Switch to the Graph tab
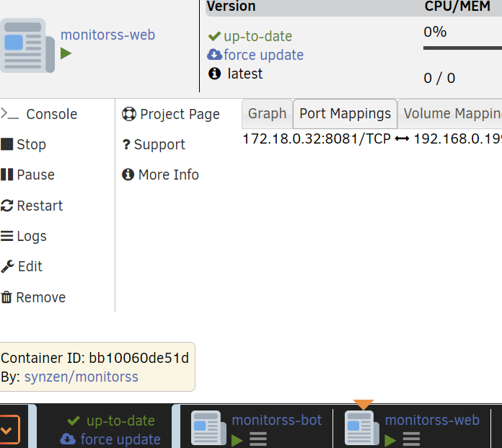The height and width of the screenshot is (448, 502). point(268,114)
